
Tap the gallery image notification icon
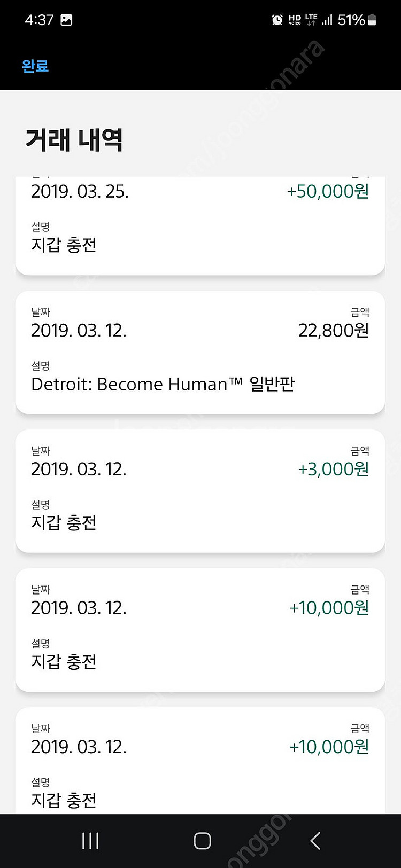click(66, 20)
